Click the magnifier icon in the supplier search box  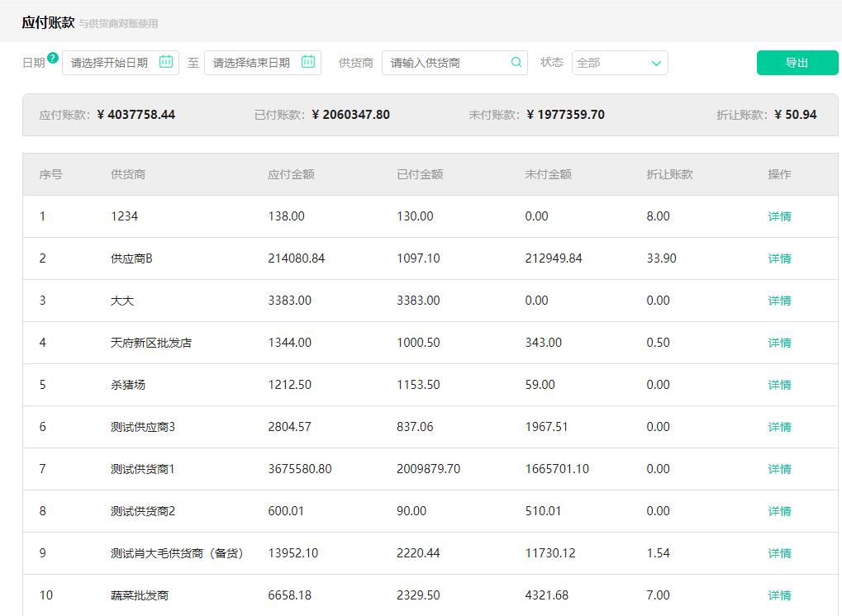516,62
